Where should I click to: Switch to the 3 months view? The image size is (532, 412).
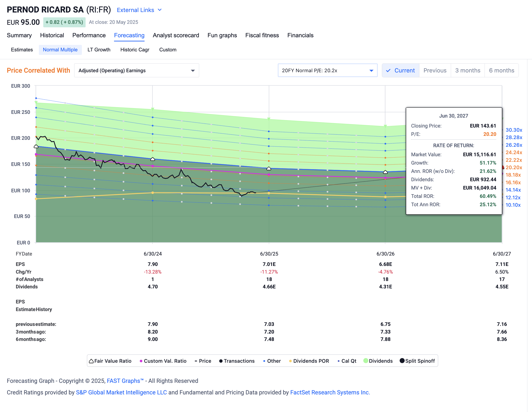468,70
